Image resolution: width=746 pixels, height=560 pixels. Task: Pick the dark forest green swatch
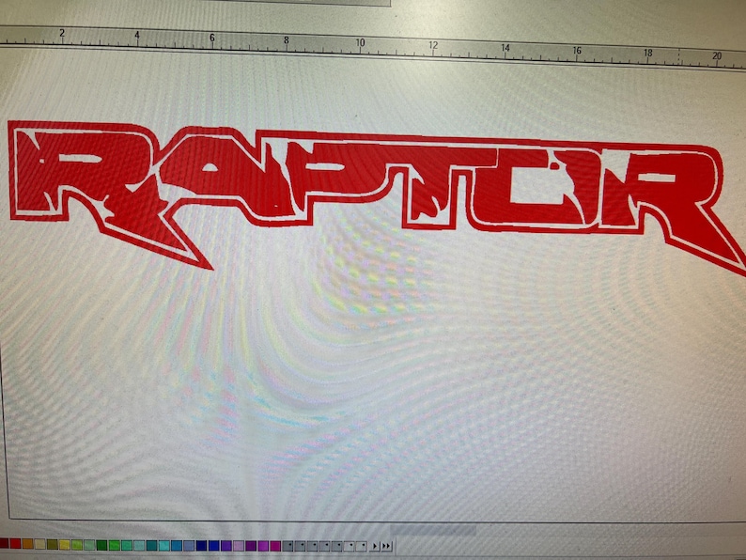(101, 545)
